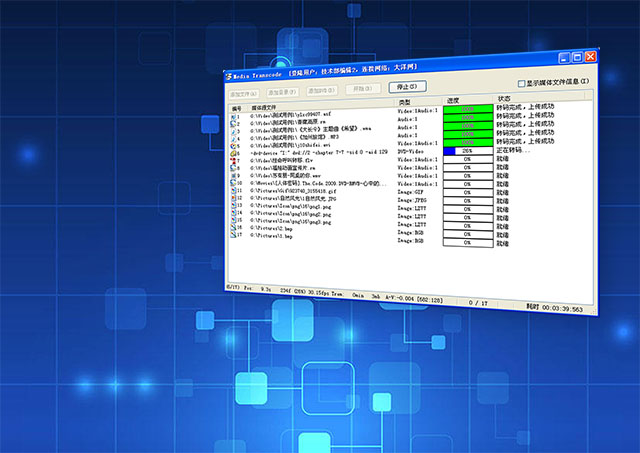Click the 类型 column header
Screen dimensions: 640x453
coord(404,102)
